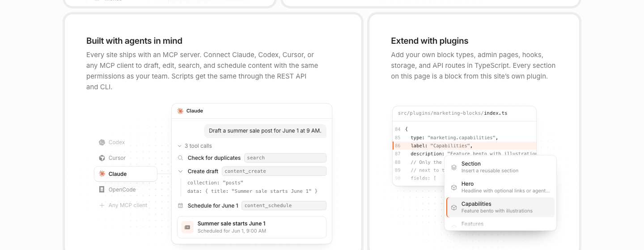Click the layers icon for the Section block
This screenshot has width=644, height=250.
(453, 167)
